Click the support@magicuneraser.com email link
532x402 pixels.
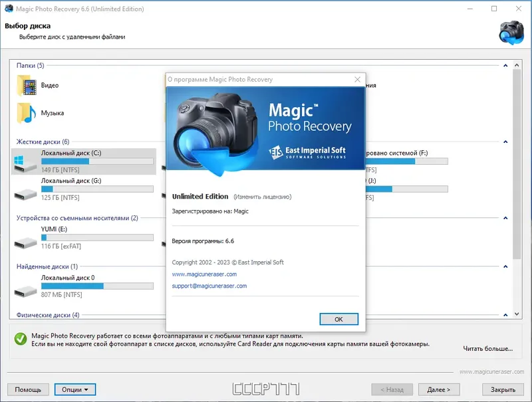(209, 286)
